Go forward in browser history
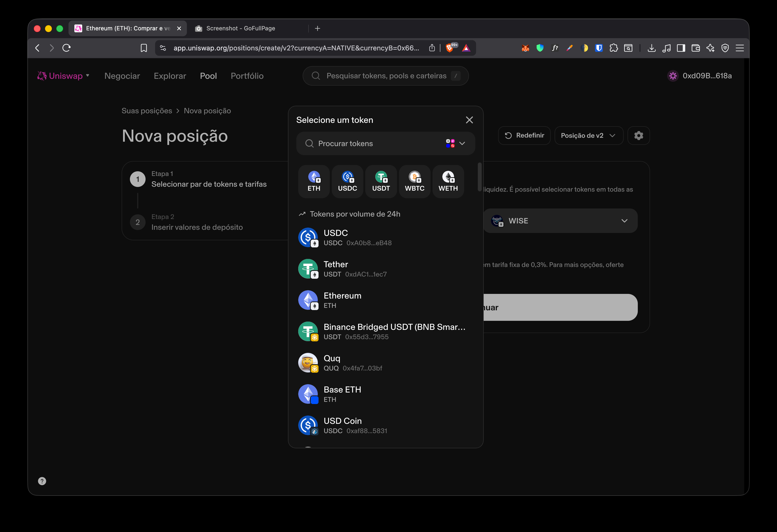The width and height of the screenshot is (777, 532). pyautogui.click(x=51, y=48)
